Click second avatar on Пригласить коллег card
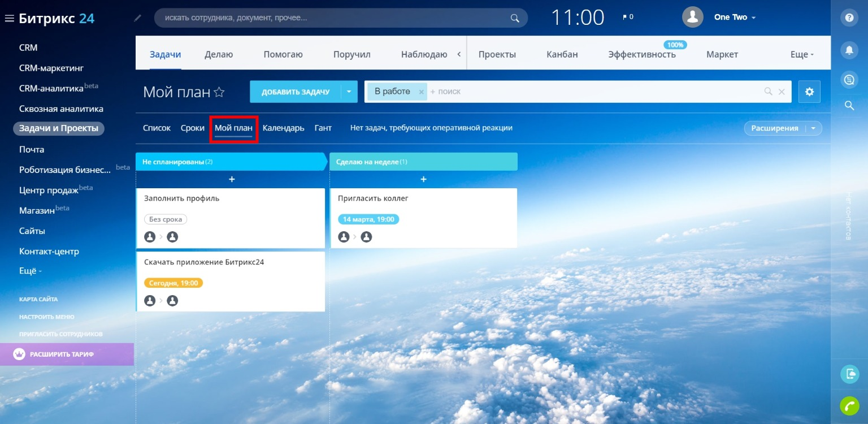This screenshot has width=868, height=424. click(x=366, y=237)
